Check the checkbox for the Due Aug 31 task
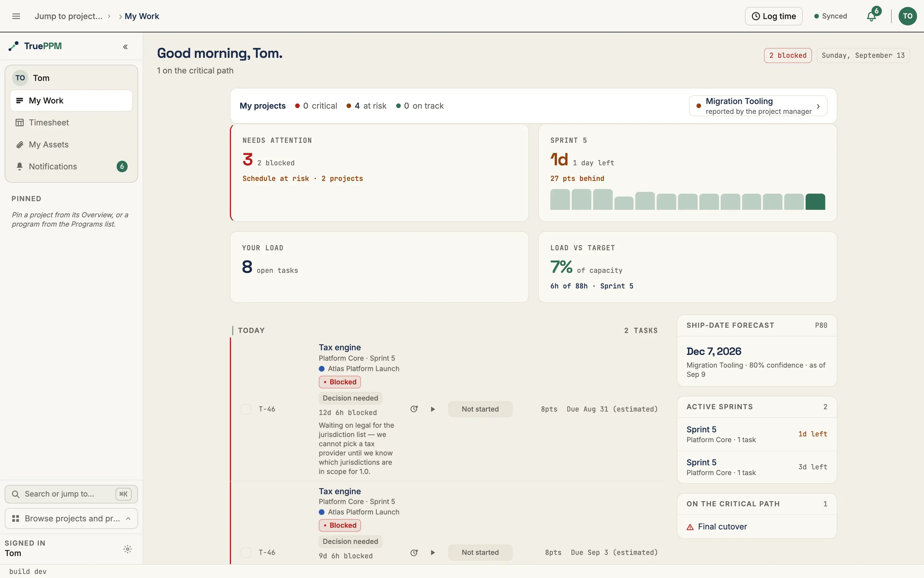Screen dimensions: 924x578 pos(246,409)
